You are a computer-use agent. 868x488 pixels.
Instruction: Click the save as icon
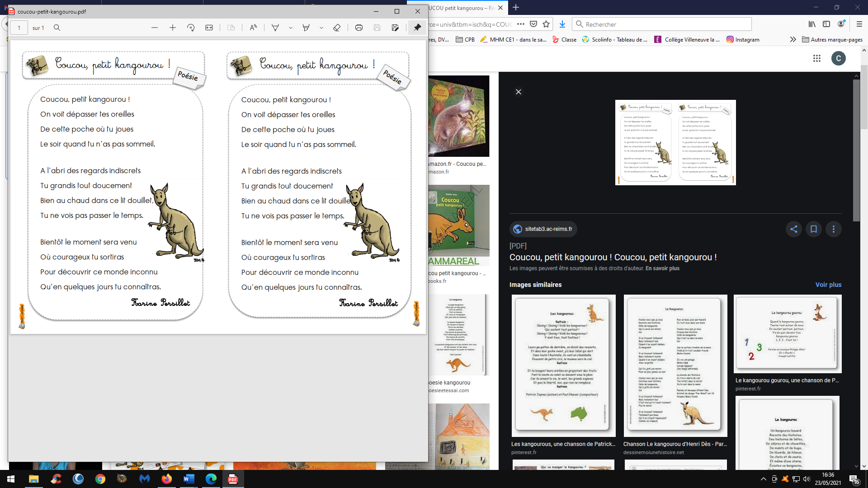pyautogui.click(x=395, y=28)
